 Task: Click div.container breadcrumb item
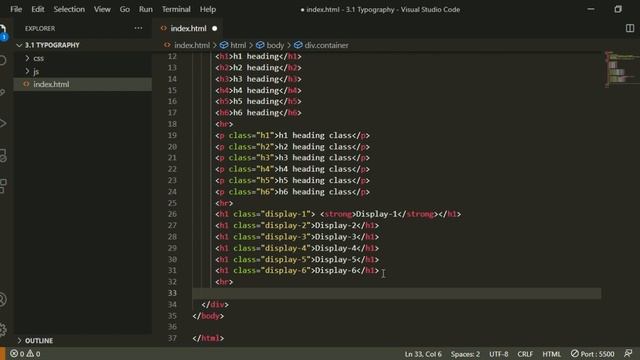tap(321, 45)
